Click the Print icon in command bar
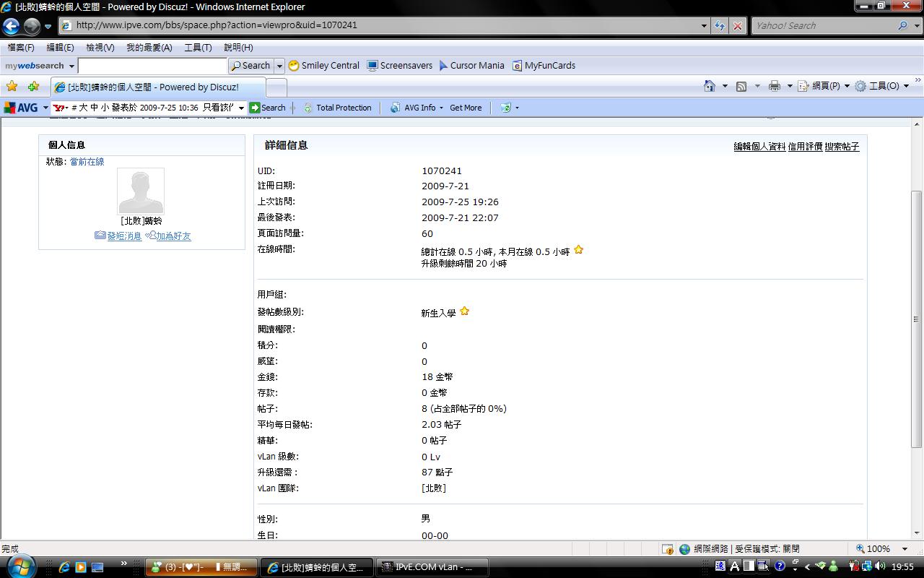Screen dimensions: 924x578 click(775, 86)
